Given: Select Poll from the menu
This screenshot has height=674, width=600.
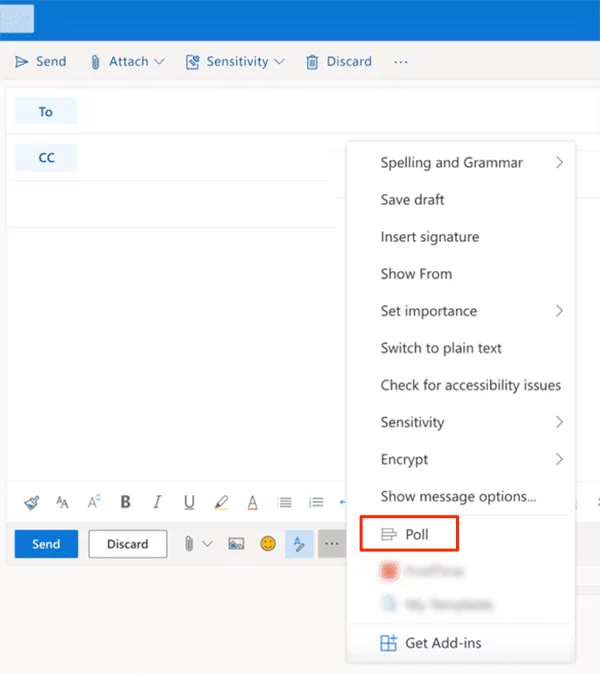Looking at the screenshot, I should tap(416, 535).
